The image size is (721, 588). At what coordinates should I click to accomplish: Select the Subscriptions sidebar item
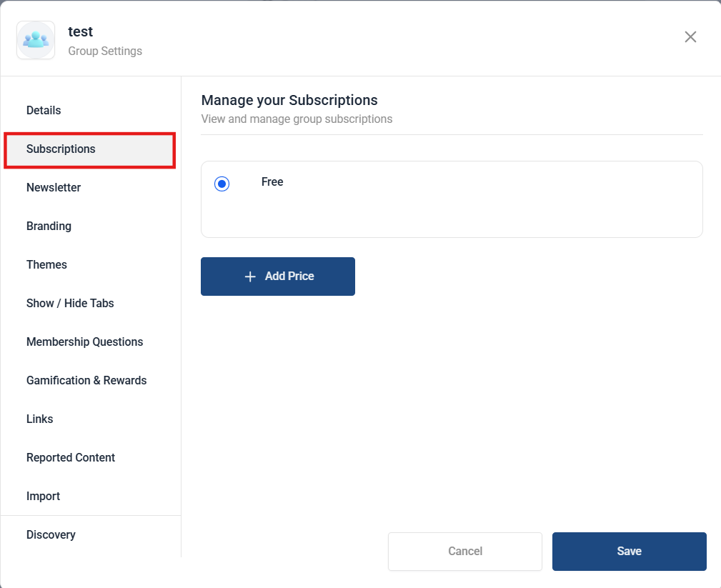pyautogui.click(x=61, y=149)
